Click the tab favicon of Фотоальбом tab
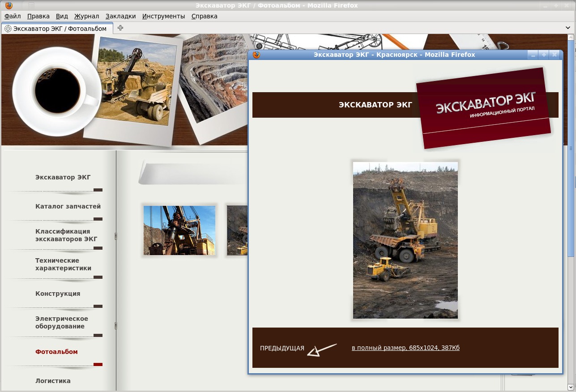Viewport: 576px width, 392px height. click(x=8, y=29)
